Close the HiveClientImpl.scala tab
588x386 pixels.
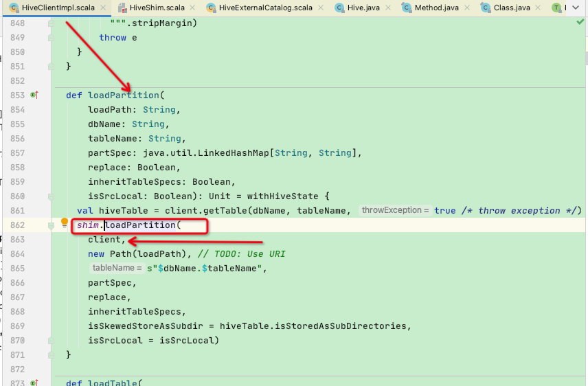(103, 8)
